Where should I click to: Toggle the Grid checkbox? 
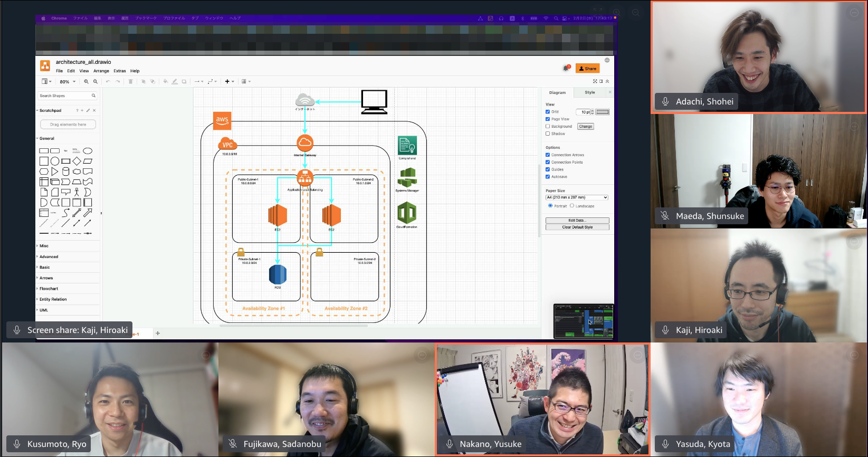coord(548,112)
